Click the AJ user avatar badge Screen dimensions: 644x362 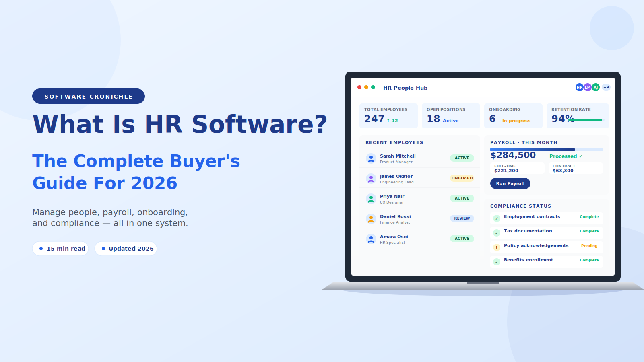[x=596, y=87]
